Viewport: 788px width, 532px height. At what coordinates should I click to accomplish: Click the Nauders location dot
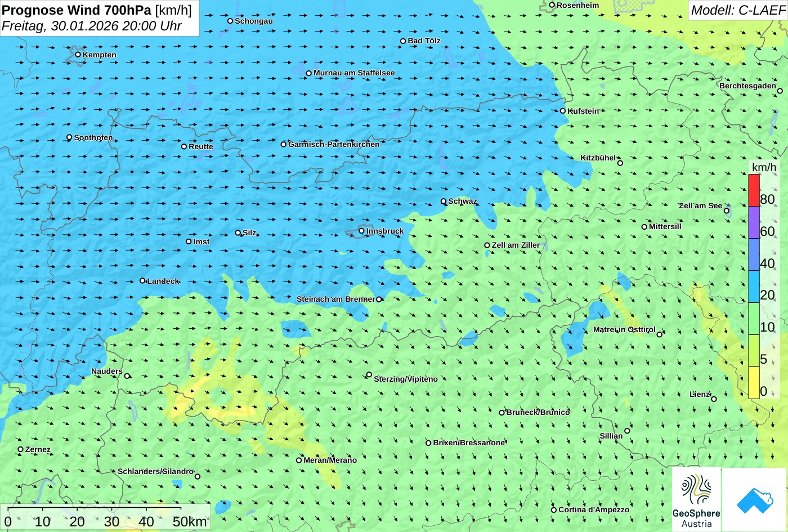pyautogui.click(x=127, y=376)
